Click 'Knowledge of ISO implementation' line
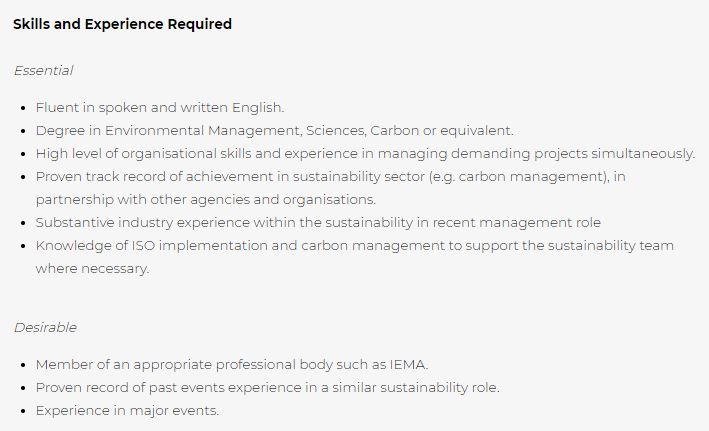 [355, 246]
